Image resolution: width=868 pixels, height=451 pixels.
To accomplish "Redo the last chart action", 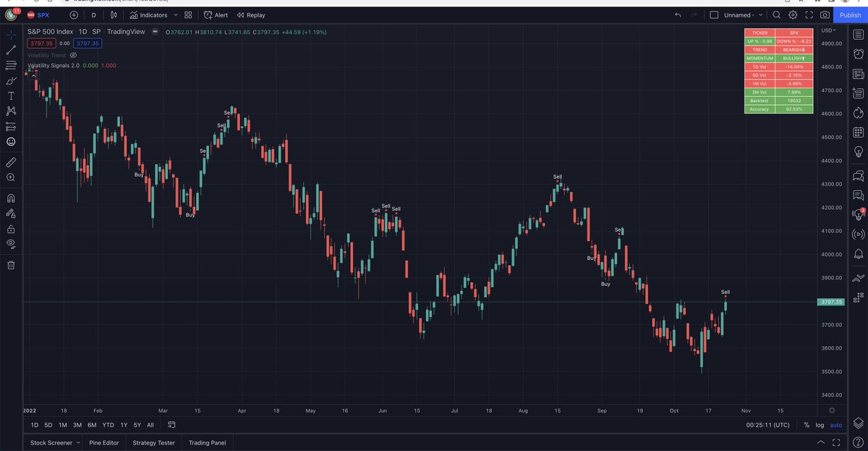I will tap(694, 14).
